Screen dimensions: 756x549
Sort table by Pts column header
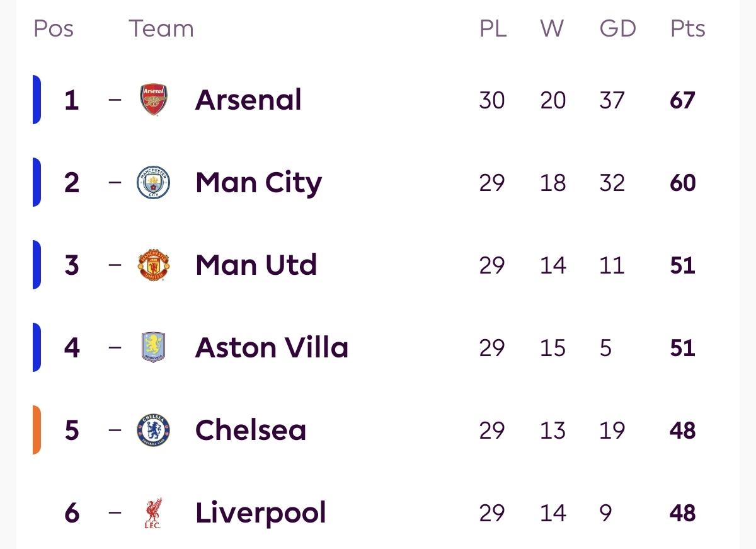click(687, 29)
